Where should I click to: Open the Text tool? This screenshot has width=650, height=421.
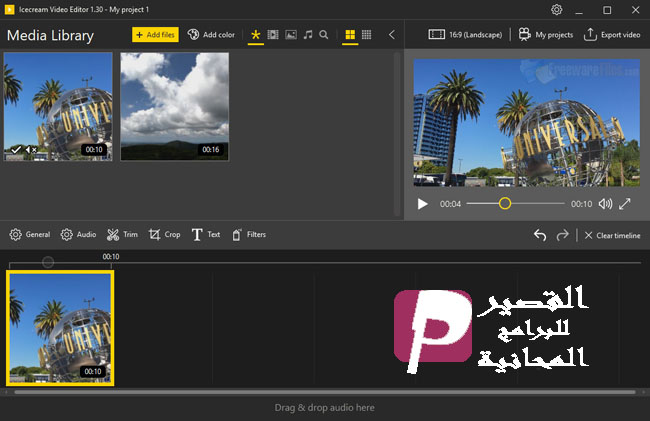(206, 235)
